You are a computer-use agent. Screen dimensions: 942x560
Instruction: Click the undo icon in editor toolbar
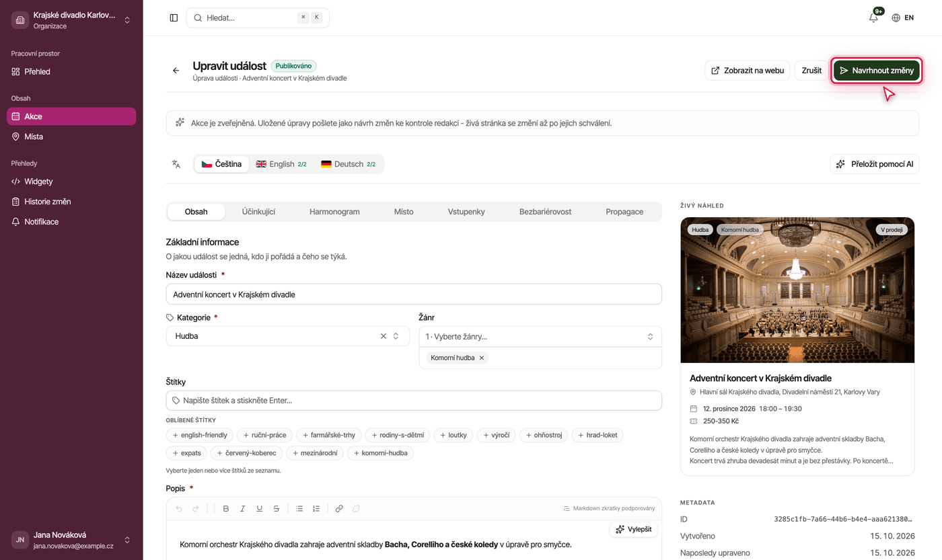[x=179, y=509]
